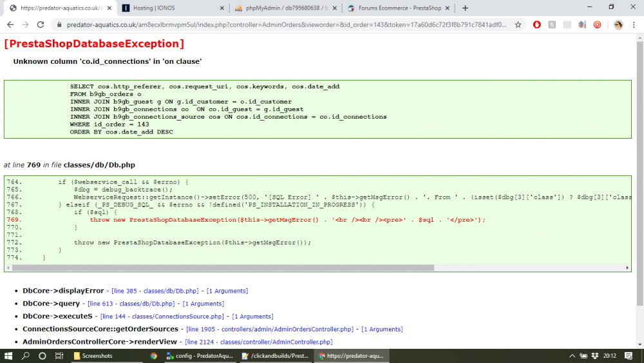Open the Chrome profile avatar
Viewport: 644px width, 363px height.
[x=618, y=25]
